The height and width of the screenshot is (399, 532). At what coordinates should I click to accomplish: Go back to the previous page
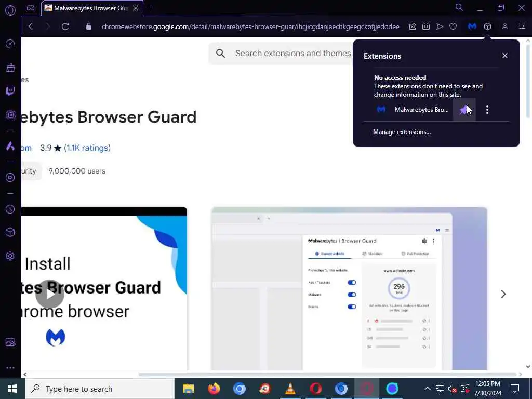pyautogui.click(x=31, y=26)
